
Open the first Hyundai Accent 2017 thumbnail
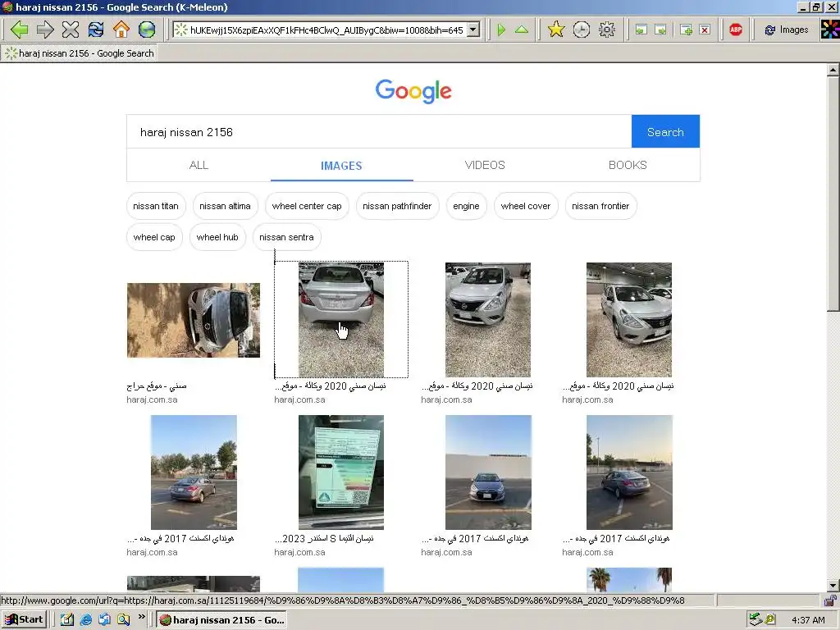pos(194,472)
